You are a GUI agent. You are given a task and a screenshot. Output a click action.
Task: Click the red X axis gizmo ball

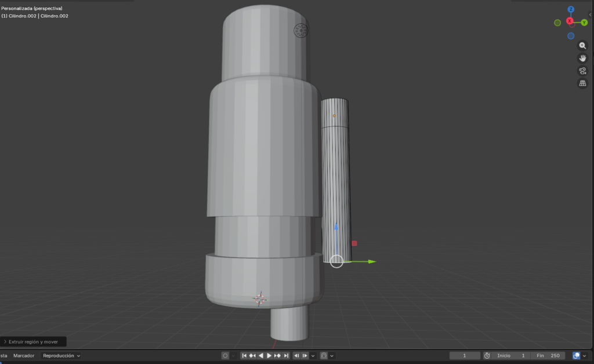(570, 21)
